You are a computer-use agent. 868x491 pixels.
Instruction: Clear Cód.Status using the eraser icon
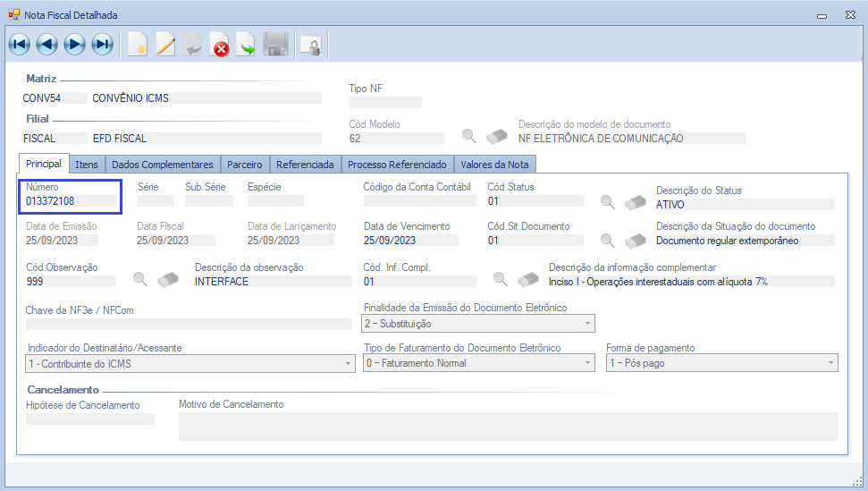coord(635,202)
